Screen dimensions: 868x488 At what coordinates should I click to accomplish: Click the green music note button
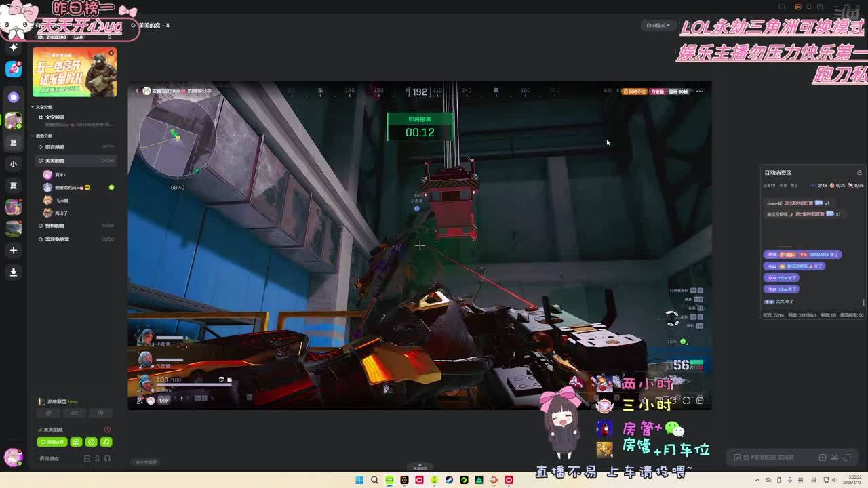click(106, 442)
